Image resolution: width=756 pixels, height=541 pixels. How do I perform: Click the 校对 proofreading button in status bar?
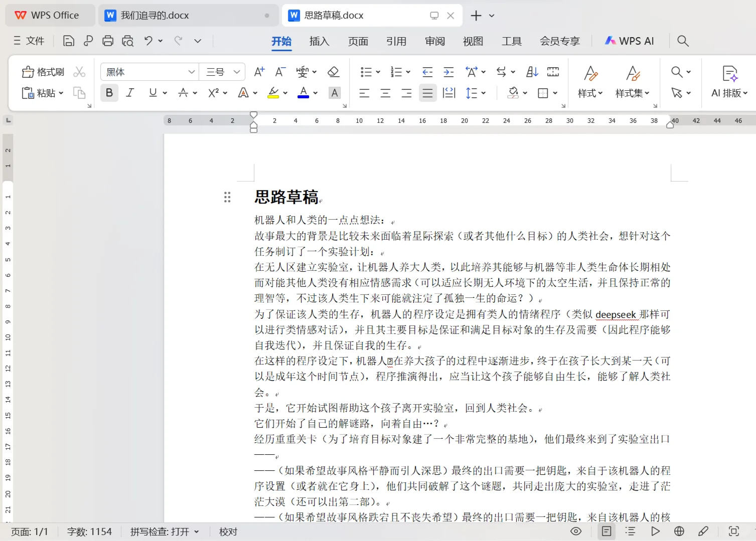coord(228,531)
